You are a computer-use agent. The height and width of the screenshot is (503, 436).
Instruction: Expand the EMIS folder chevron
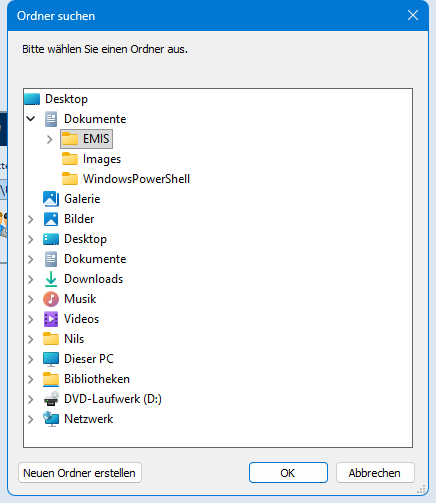click(49, 139)
